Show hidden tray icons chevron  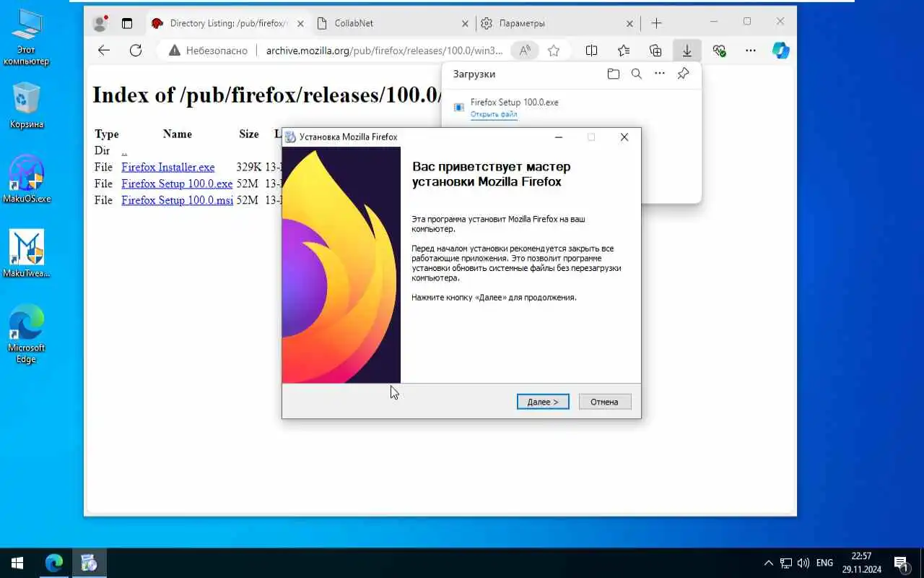(769, 563)
